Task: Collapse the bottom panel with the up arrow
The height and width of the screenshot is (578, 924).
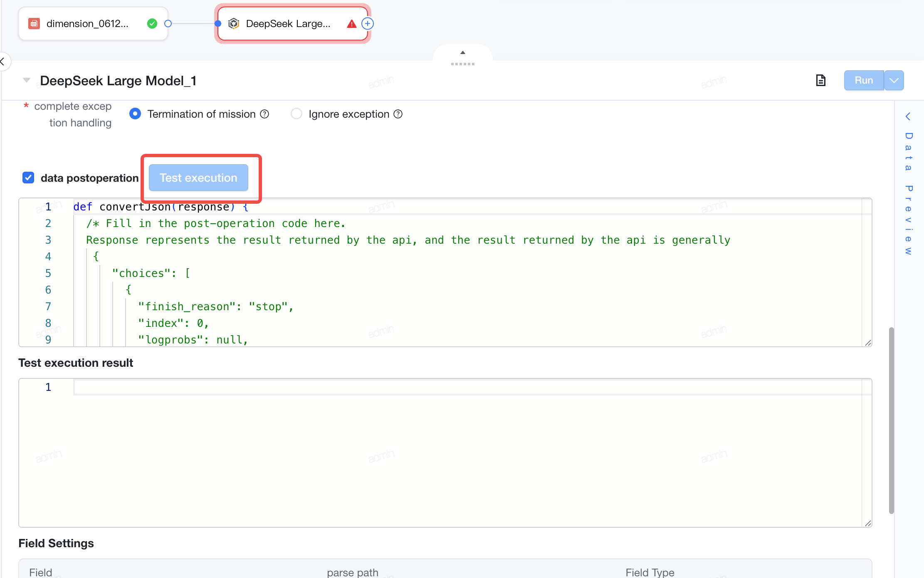Action: tap(462, 53)
